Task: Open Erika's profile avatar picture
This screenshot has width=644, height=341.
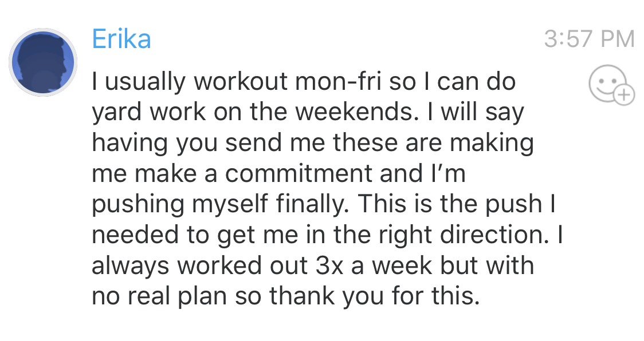Action: point(43,62)
